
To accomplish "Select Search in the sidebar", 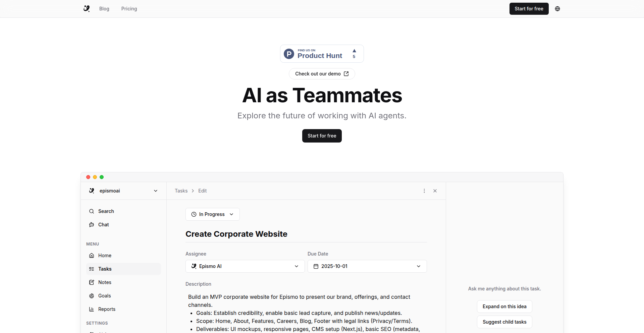I will click(123, 211).
